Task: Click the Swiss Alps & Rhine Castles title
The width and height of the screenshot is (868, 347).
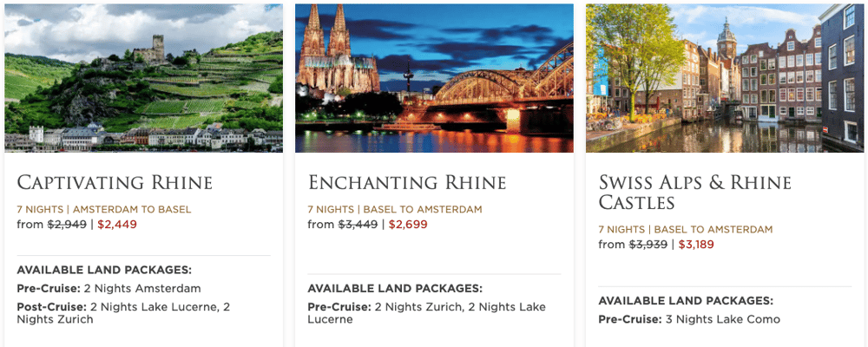Action: [x=694, y=192]
